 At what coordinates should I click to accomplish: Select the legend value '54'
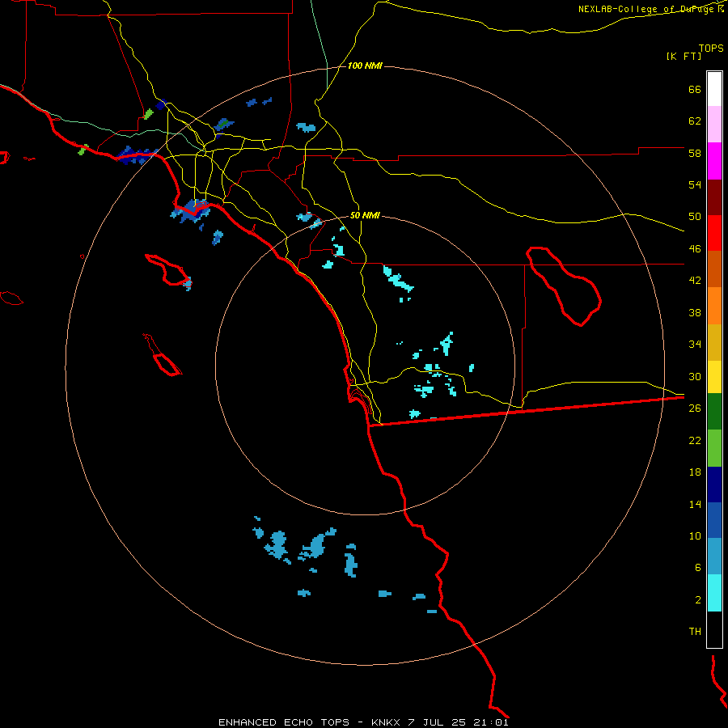point(695,184)
